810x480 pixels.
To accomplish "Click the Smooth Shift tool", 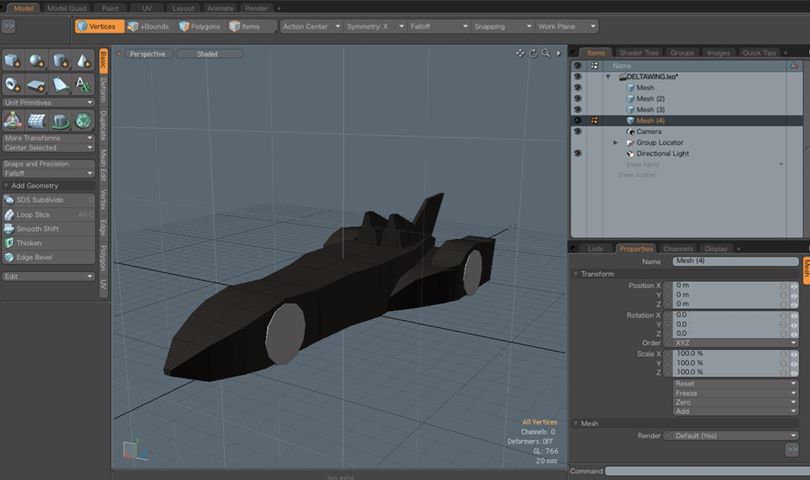I will pyautogui.click(x=49, y=229).
